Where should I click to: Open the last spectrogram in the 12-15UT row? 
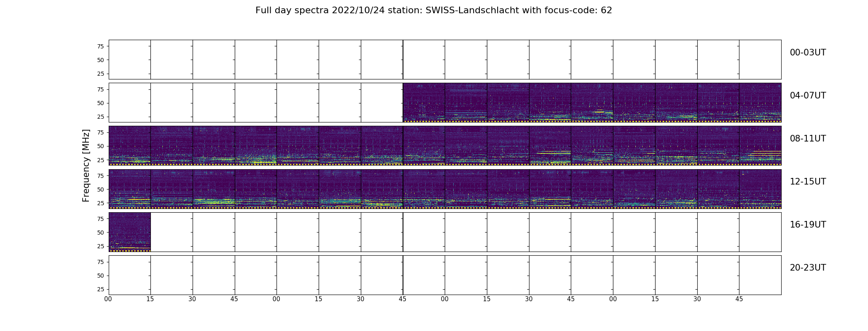point(760,188)
